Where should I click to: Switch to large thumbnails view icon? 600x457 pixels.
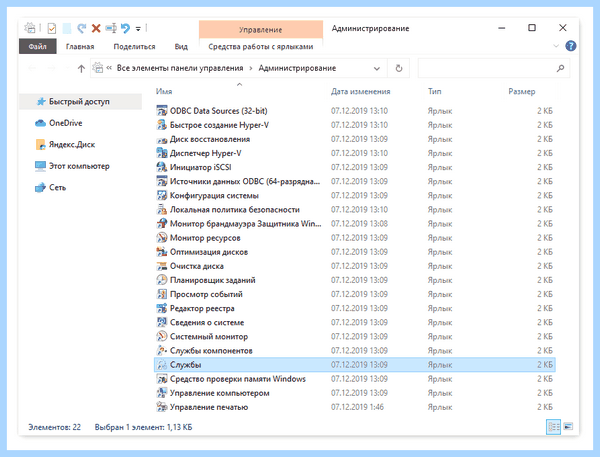pyautogui.click(x=568, y=427)
